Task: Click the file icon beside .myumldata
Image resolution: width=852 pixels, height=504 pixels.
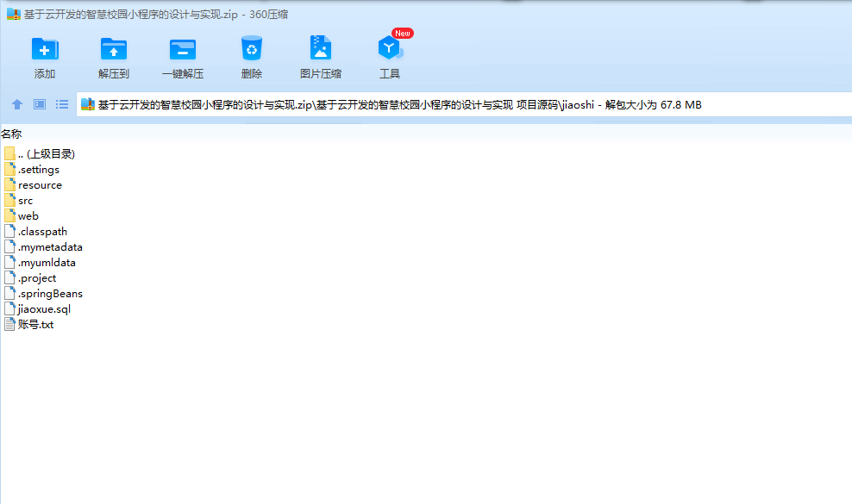Action: tap(9, 263)
